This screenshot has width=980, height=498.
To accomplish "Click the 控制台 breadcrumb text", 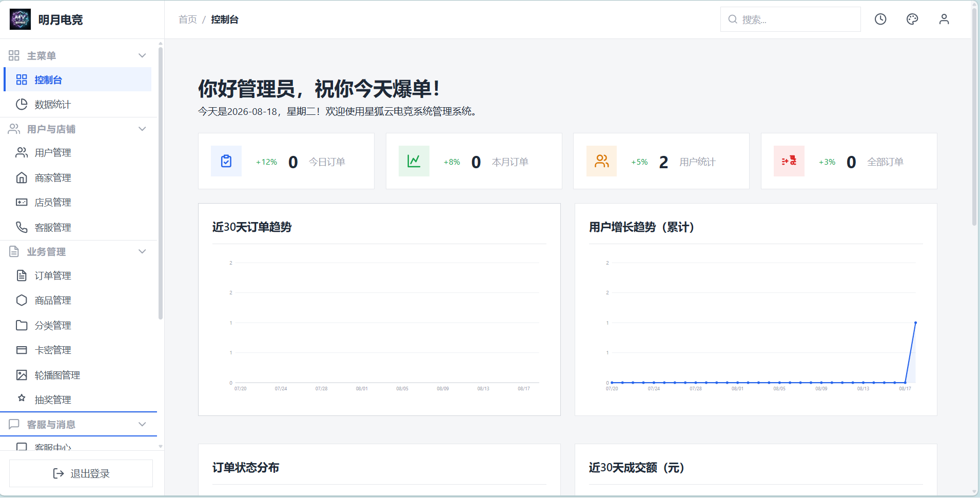I will click(x=225, y=19).
